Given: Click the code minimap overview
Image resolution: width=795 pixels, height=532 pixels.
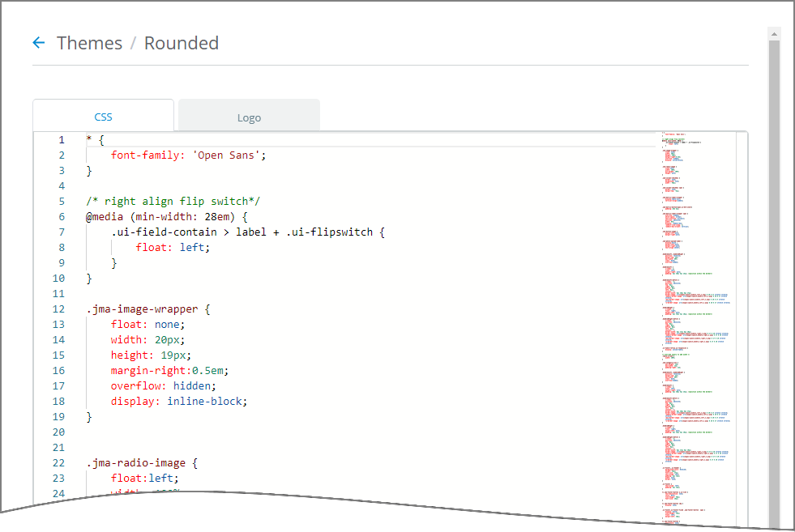Looking at the screenshot, I should pyautogui.click(x=697, y=330).
